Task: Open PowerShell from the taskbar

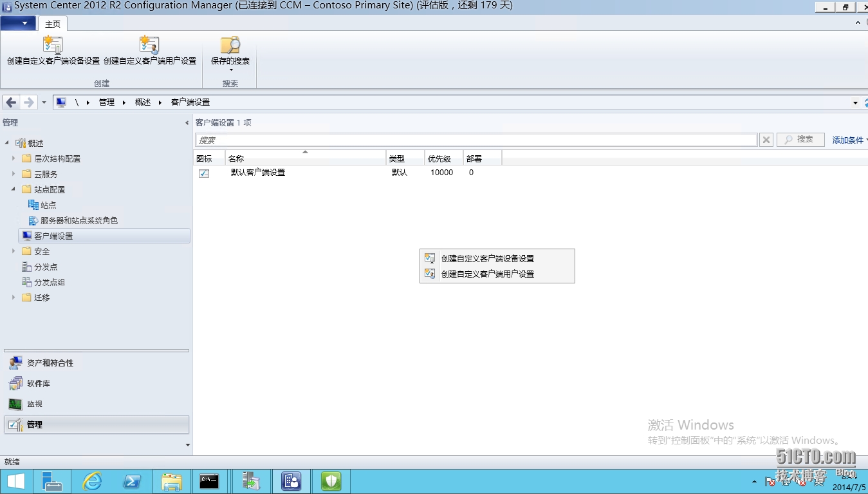Action: (133, 481)
